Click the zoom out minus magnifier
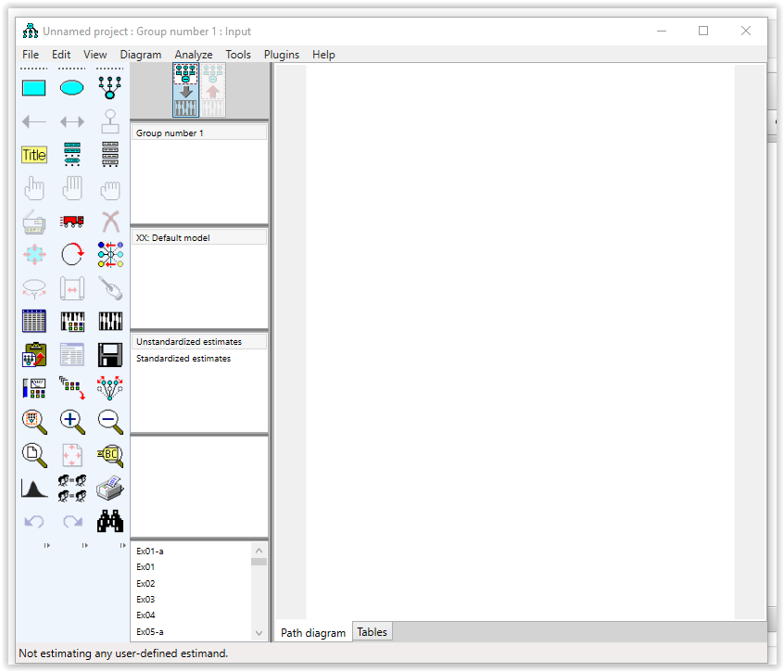This screenshot has height=672, width=784. point(110,422)
